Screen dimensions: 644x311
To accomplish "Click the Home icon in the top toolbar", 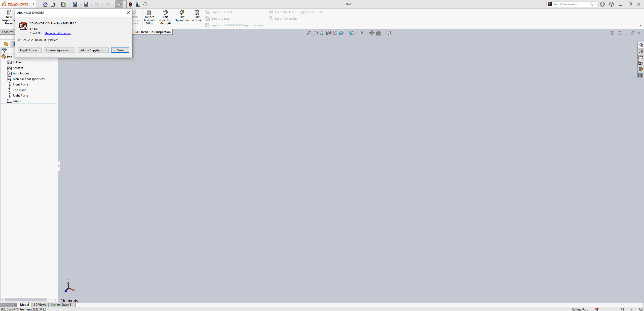I will click(x=45, y=4).
